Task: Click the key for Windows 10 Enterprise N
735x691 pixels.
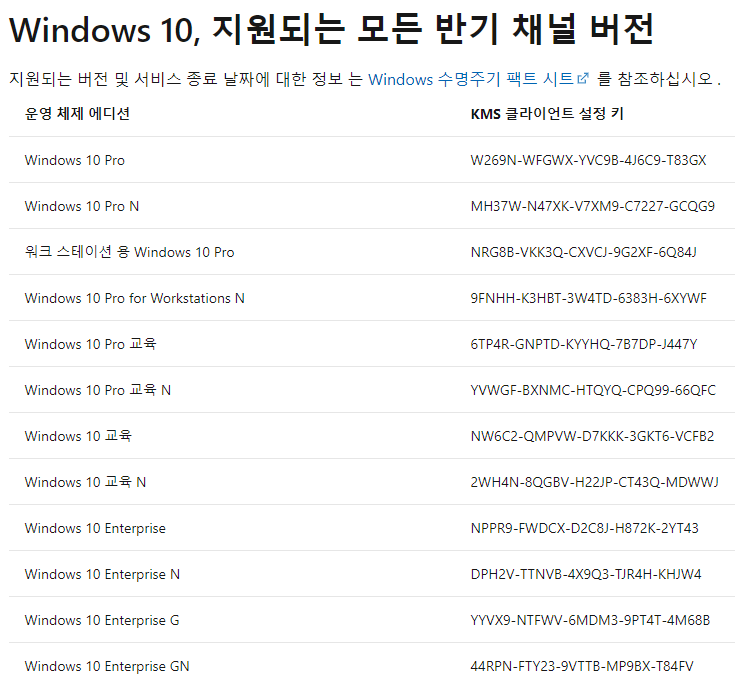Action: pyautogui.click(x=586, y=574)
